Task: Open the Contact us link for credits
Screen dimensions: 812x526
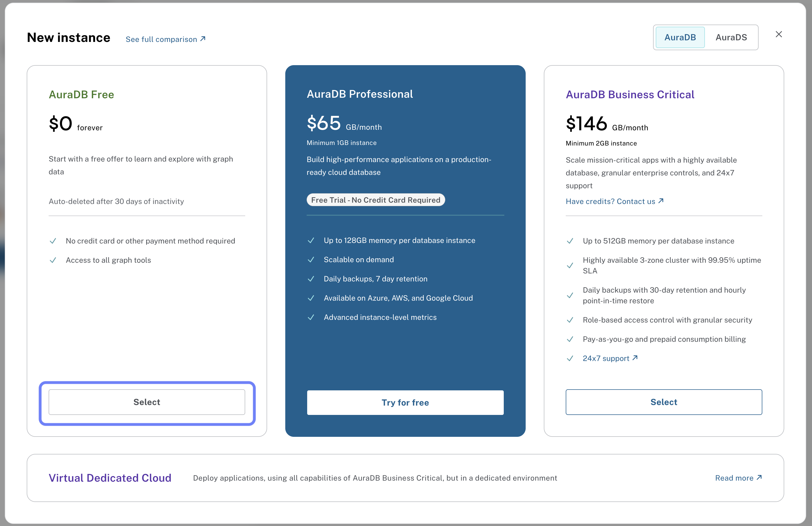Action: (x=637, y=201)
